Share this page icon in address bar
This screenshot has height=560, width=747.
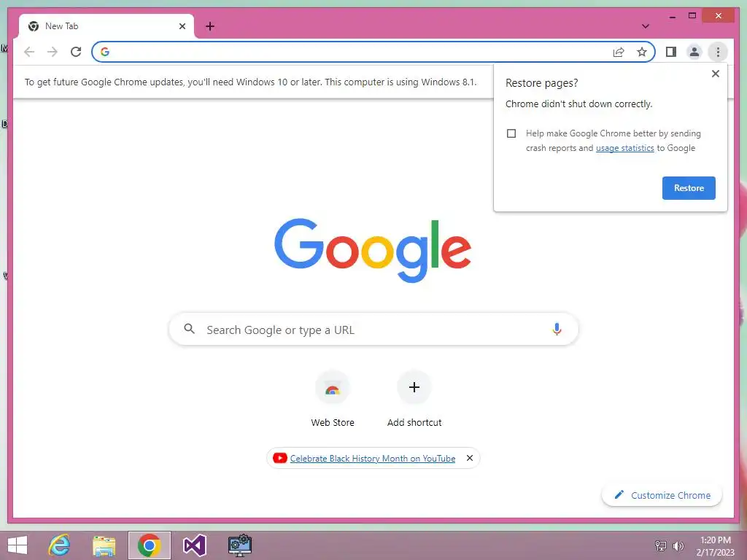click(x=619, y=52)
